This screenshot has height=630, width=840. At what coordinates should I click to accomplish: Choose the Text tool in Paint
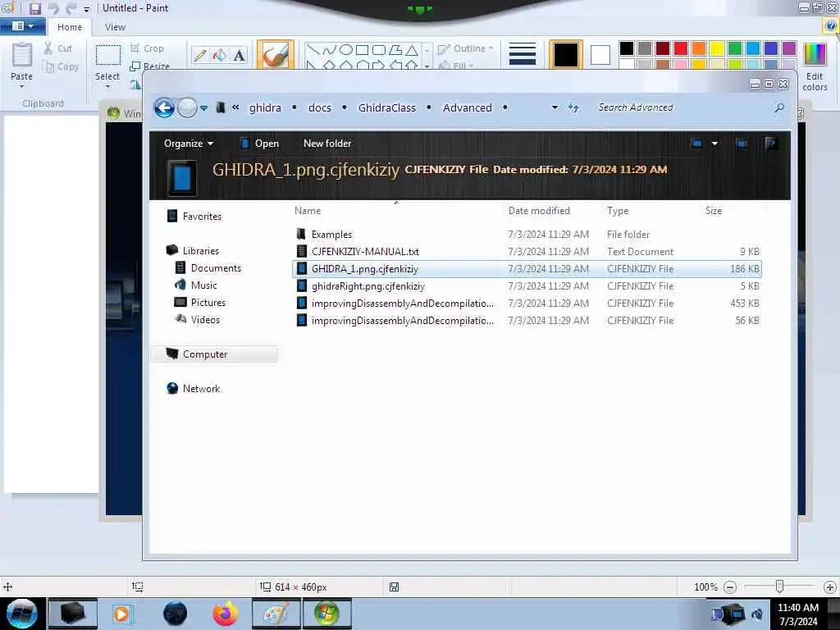(239, 55)
